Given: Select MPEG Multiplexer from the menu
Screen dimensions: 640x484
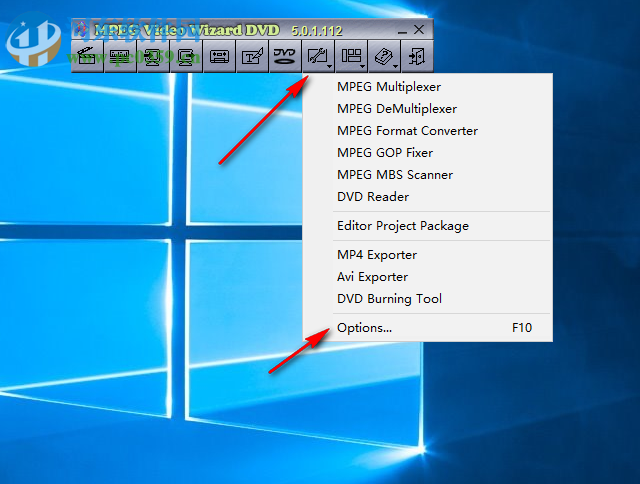Looking at the screenshot, I should 427,87.
